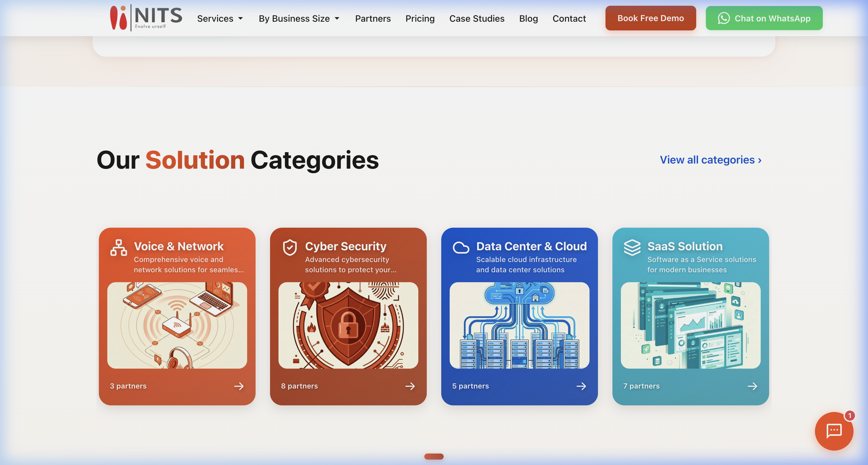
Task: Click the Voice & Network description text
Action: coord(189,265)
